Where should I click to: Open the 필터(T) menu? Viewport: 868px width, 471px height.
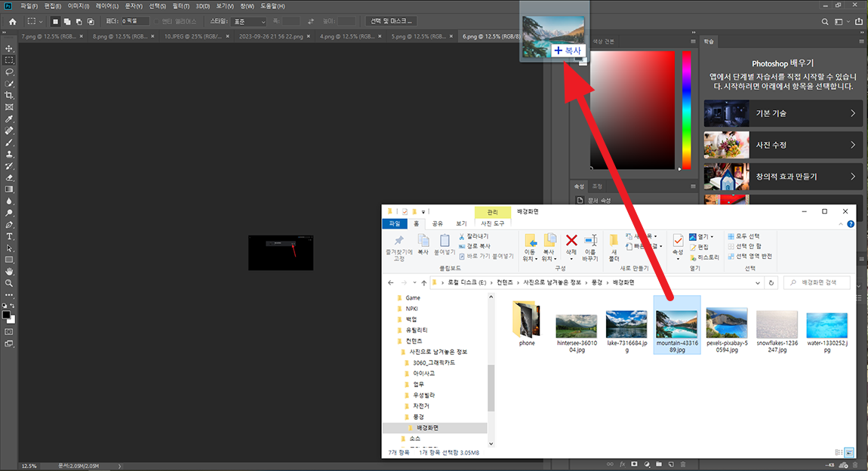tap(180, 6)
